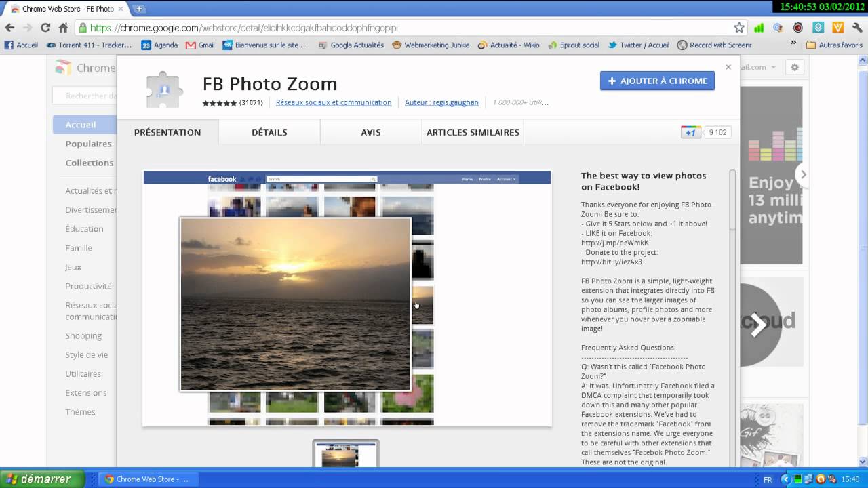868x488 pixels.
Task: Open the Gmail bookmark
Action: click(x=200, y=45)
